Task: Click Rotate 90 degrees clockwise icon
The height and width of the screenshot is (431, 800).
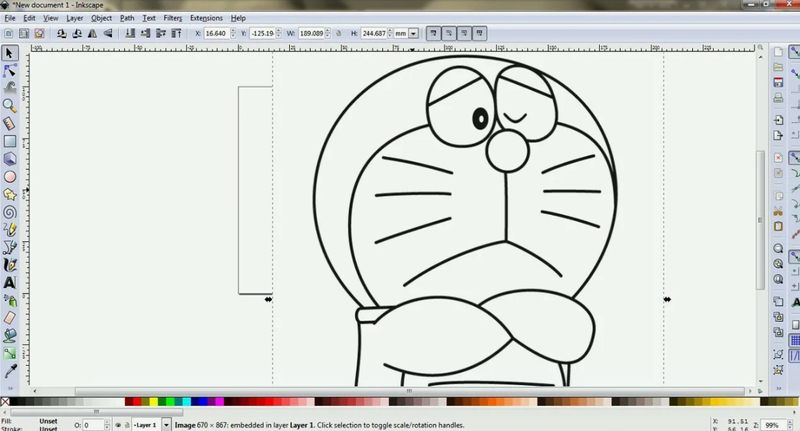Action: tap(77, 34)
